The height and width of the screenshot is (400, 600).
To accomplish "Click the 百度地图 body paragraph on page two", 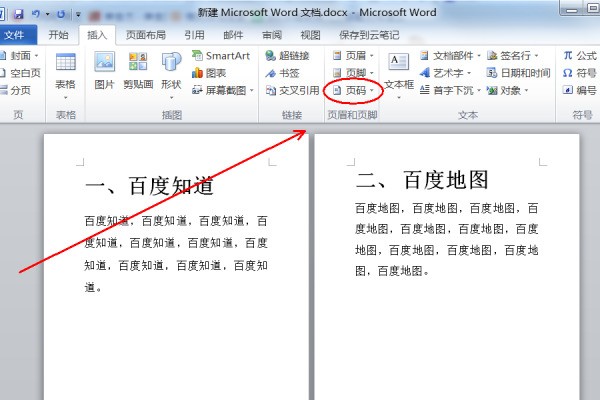I will pos(447,239).
